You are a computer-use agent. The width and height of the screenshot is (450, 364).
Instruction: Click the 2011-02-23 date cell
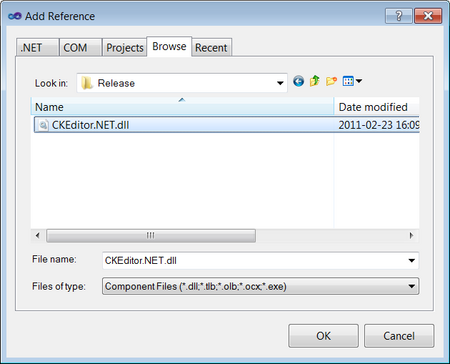[x=379, y=125]
